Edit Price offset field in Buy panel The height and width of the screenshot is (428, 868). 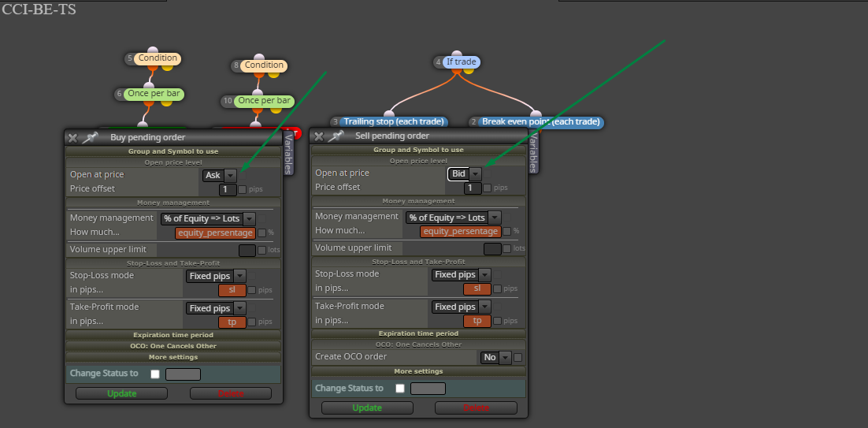[x=228, y=190]
